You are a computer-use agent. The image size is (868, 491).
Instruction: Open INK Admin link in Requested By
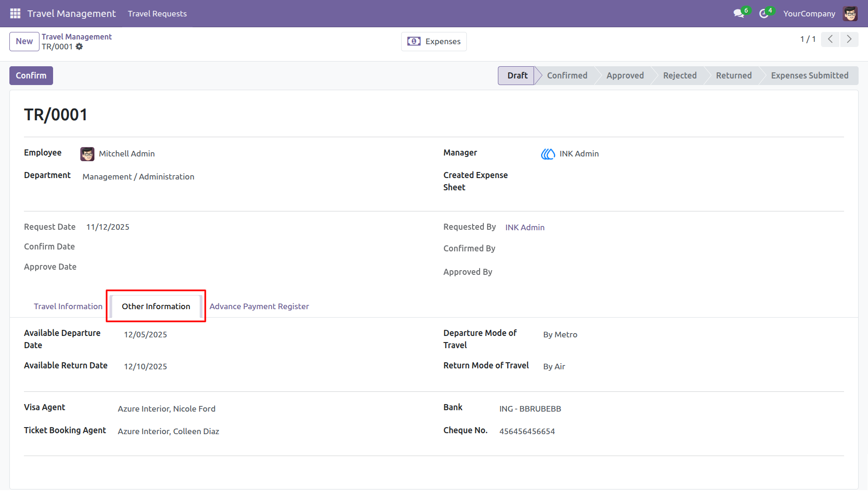pyautogui.click(x=525, y=227)
